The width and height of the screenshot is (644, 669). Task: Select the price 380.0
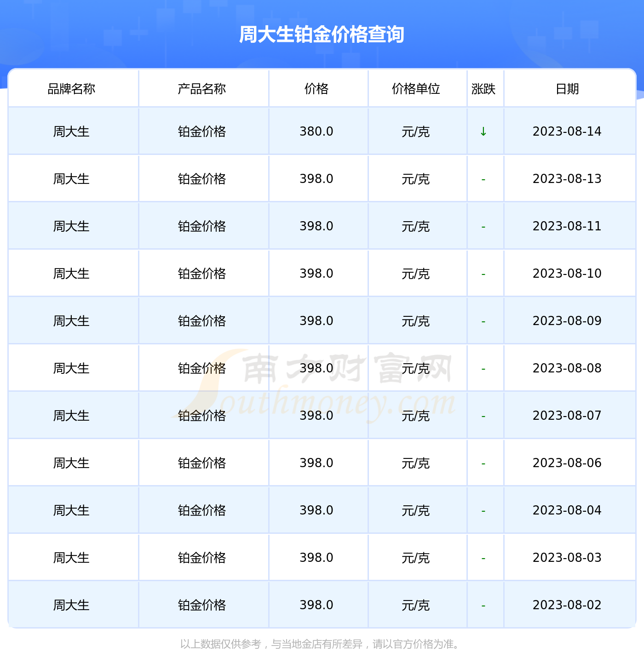coord(316,132)
